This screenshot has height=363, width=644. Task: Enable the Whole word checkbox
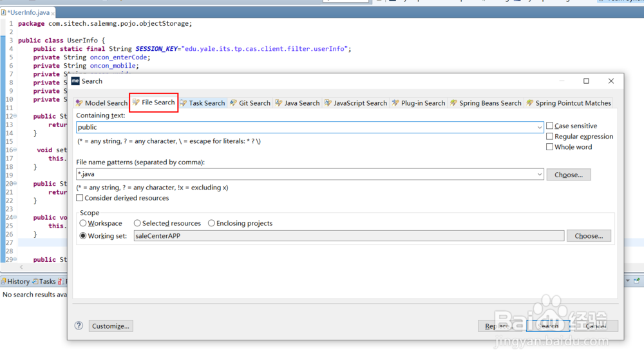click(549, 147)
